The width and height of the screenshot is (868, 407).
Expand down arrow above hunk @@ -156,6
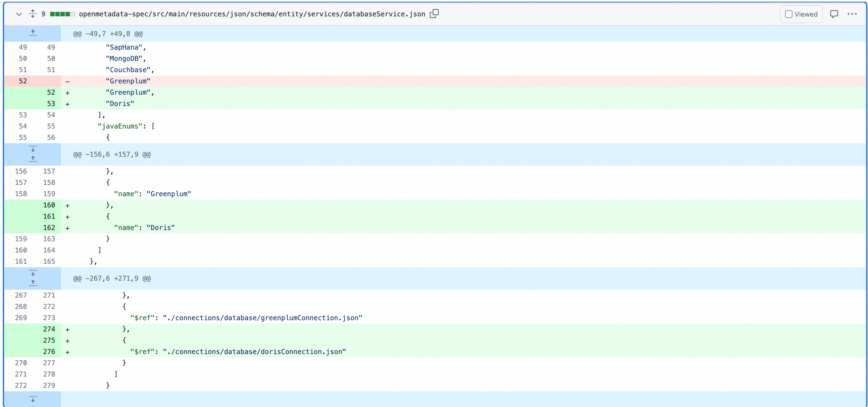coord(33,149)
